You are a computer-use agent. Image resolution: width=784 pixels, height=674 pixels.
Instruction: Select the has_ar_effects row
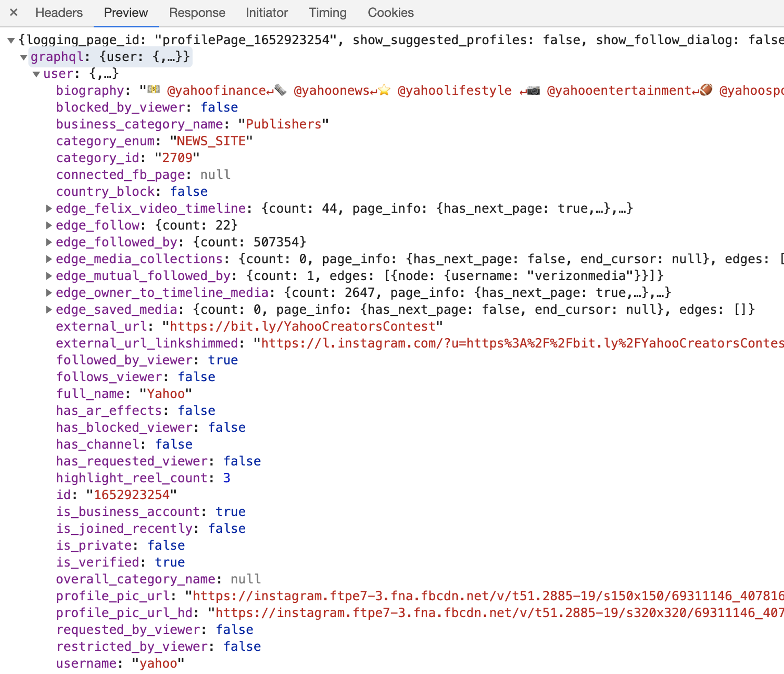(x=136, y=411)
